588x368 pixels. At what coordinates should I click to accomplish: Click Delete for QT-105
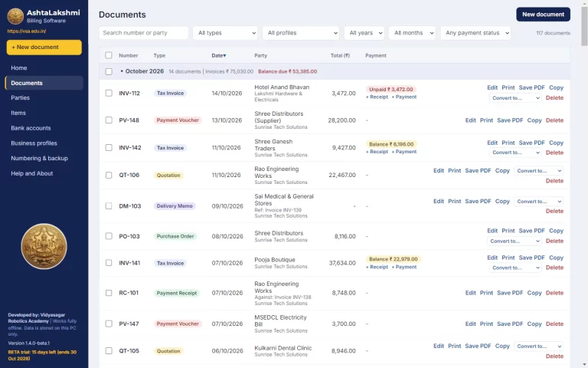[x=554, y=356]
